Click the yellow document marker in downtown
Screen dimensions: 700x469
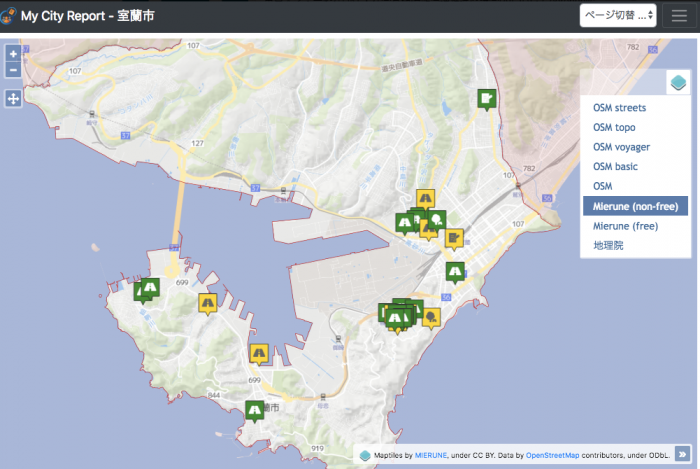(x=454, y=239)
